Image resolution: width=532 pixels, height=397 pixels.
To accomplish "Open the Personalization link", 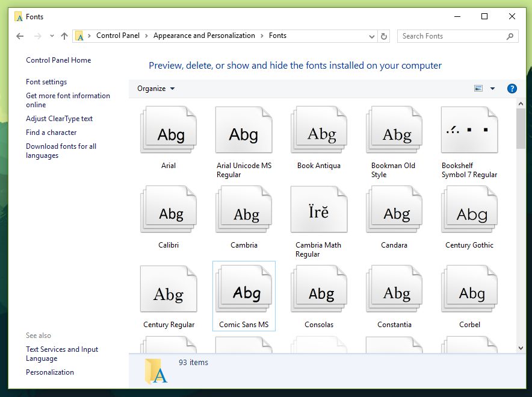I will point(50,372).
